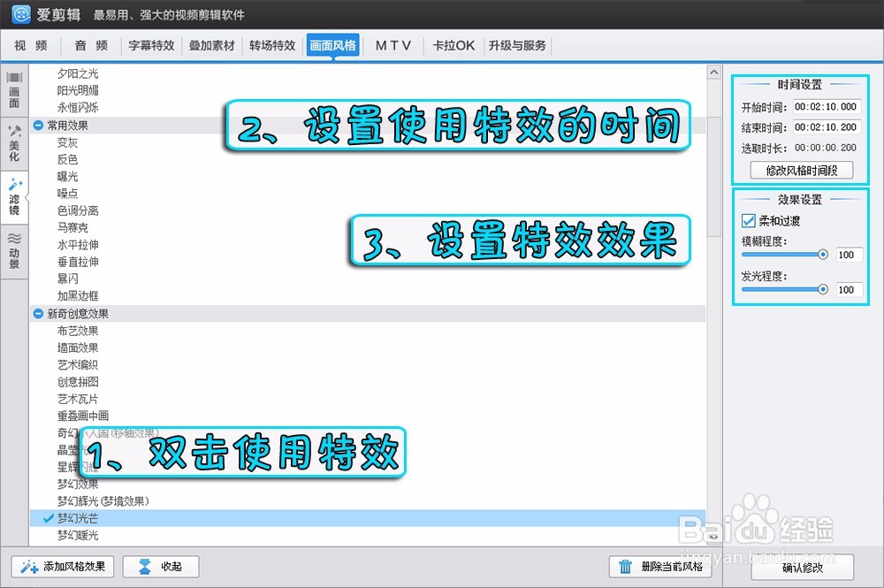
Task: Open the 画面 side panel icon
Action: click(x=14, y=90)
